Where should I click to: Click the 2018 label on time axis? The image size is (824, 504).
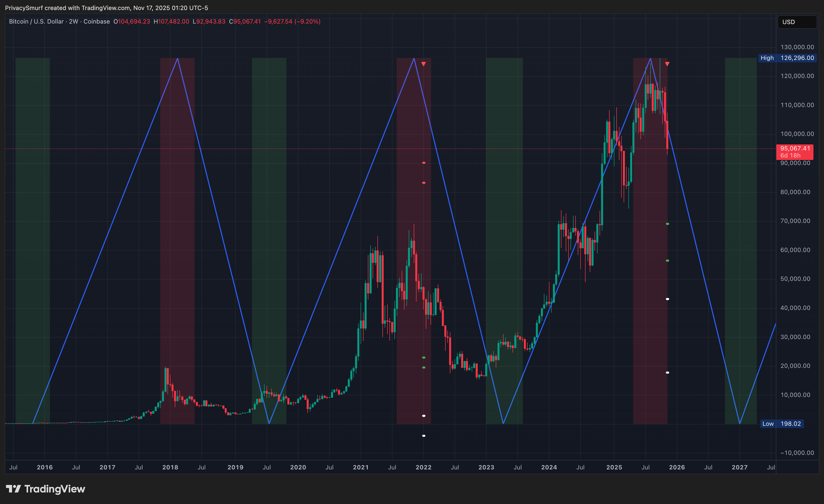(170, 467)
